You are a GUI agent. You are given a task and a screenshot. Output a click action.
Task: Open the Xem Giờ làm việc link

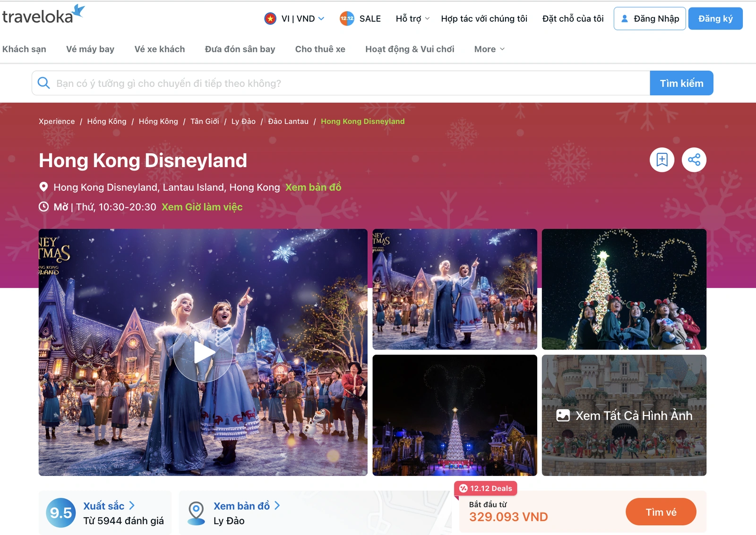pyautogui.click(x=202, y=207)
